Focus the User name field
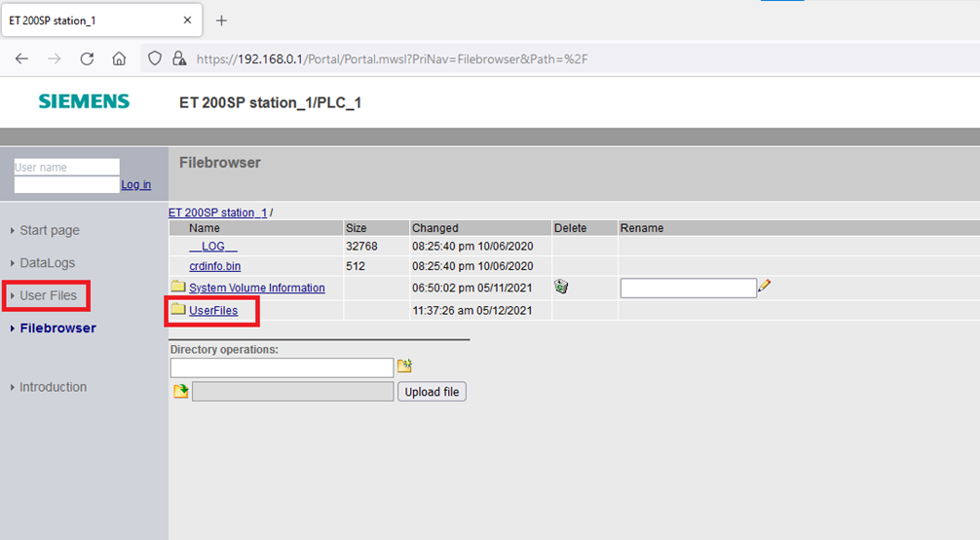The width and height of the screenshot is (980, 540). [x=66, y=168]
